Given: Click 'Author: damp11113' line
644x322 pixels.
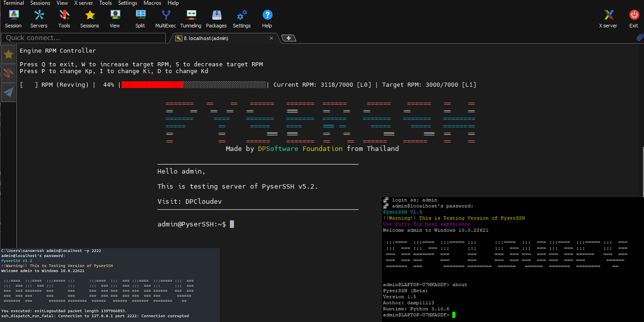Looking at the screenshot, I should [409, 303].
